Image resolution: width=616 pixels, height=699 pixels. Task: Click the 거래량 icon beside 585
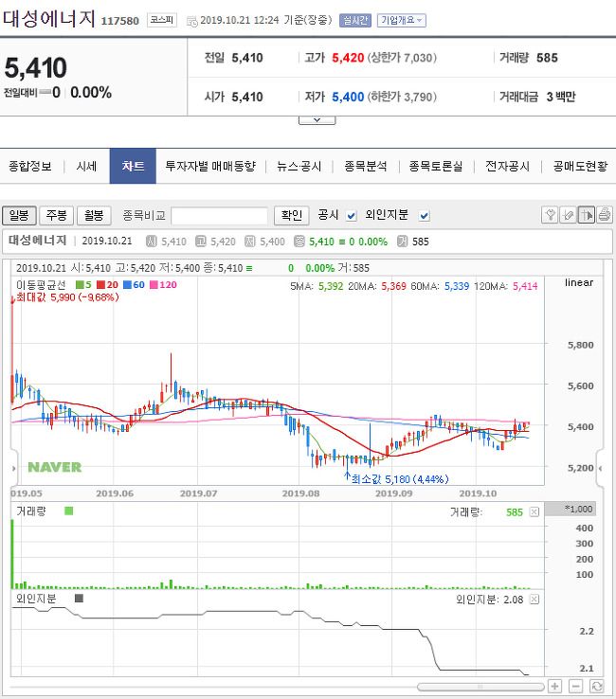coord(403,242)
